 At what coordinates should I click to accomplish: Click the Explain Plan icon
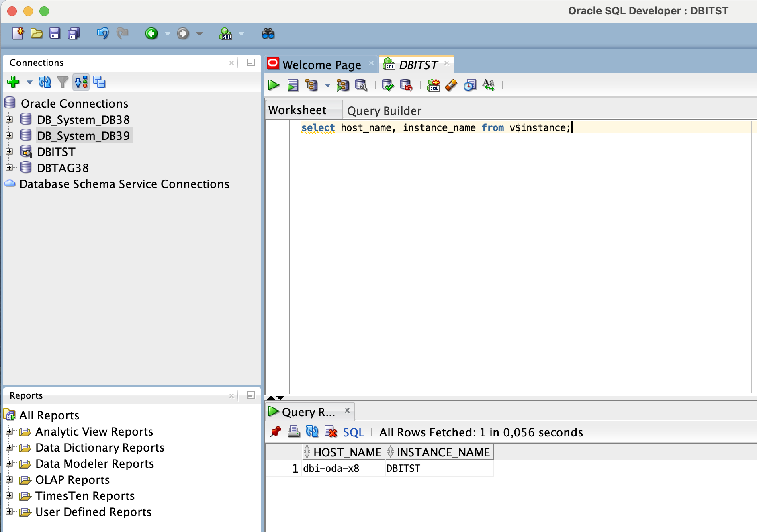[311, 85]
